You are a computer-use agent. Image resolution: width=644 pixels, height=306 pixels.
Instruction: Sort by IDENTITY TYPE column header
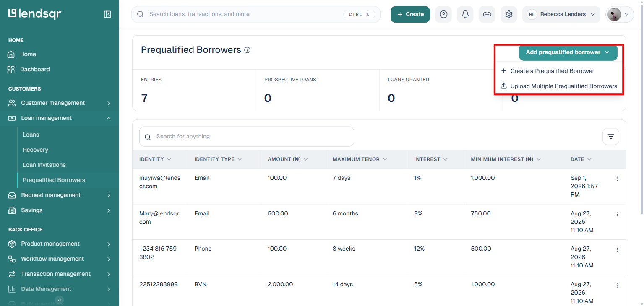pyautogui.click(x=218, y=160)
